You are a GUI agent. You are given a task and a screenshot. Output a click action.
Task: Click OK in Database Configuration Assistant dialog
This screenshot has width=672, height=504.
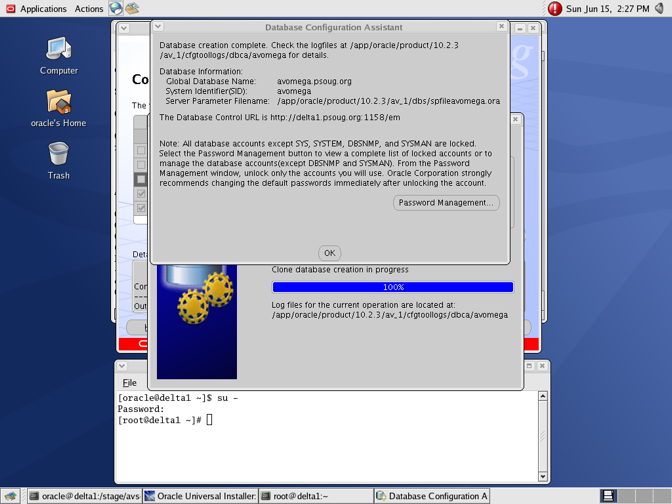330,253
